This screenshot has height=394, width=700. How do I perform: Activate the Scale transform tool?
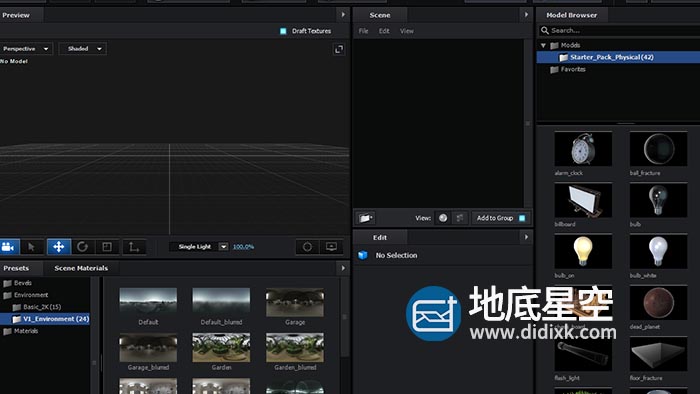click(107, 247)
